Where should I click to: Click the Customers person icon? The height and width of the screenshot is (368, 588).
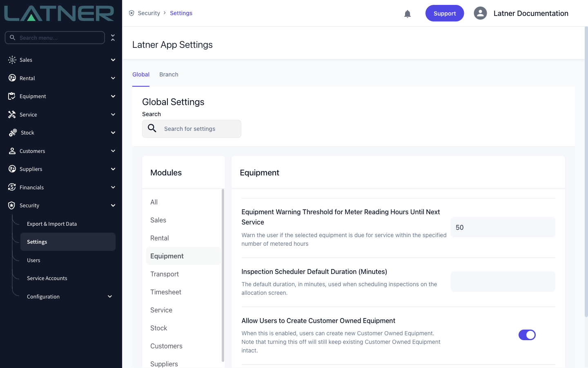pyautogui.click(x=12, y=151)
